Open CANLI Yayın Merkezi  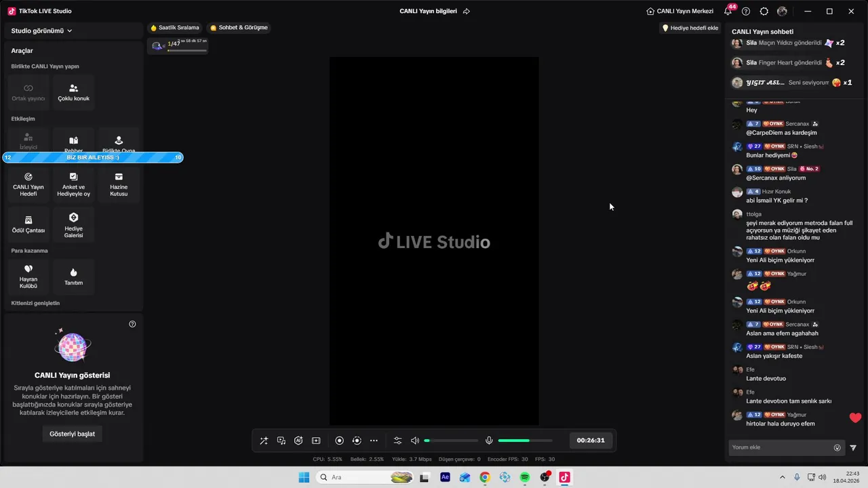coord(679,12)
